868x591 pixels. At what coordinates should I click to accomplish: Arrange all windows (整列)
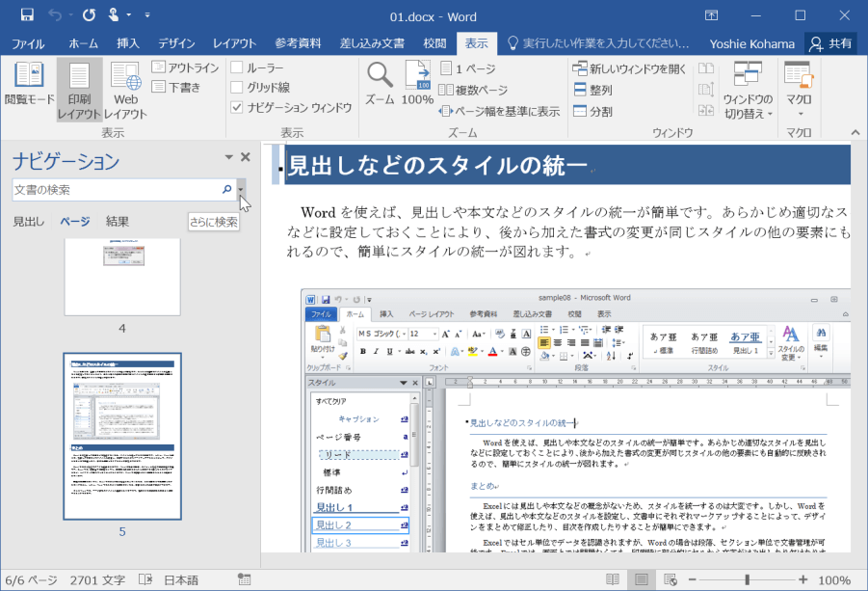coord(592,90)
